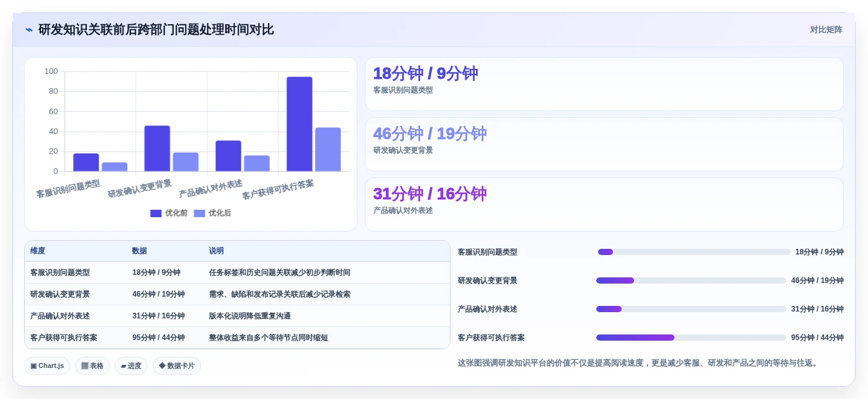Click the 优化前 bar for 客户获得可执行答案

299,124
